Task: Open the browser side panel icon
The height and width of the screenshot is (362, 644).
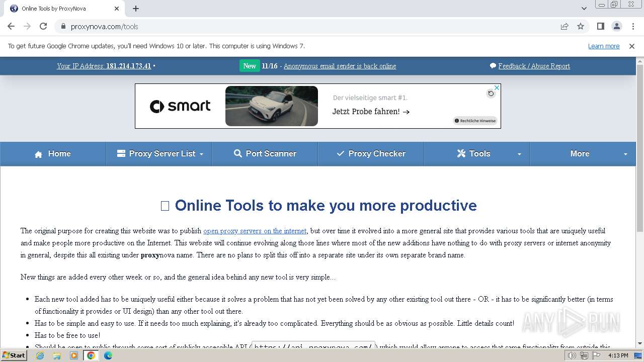Action: click(600, 26)
